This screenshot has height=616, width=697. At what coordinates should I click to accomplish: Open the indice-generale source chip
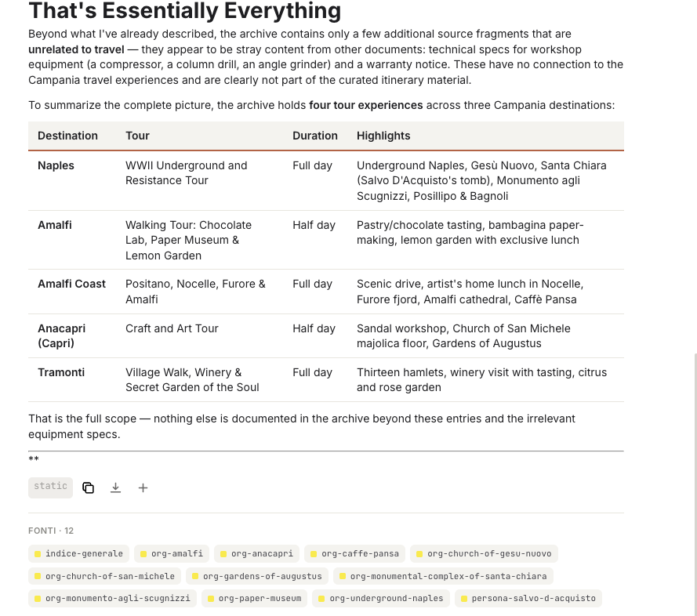point(78,554)
